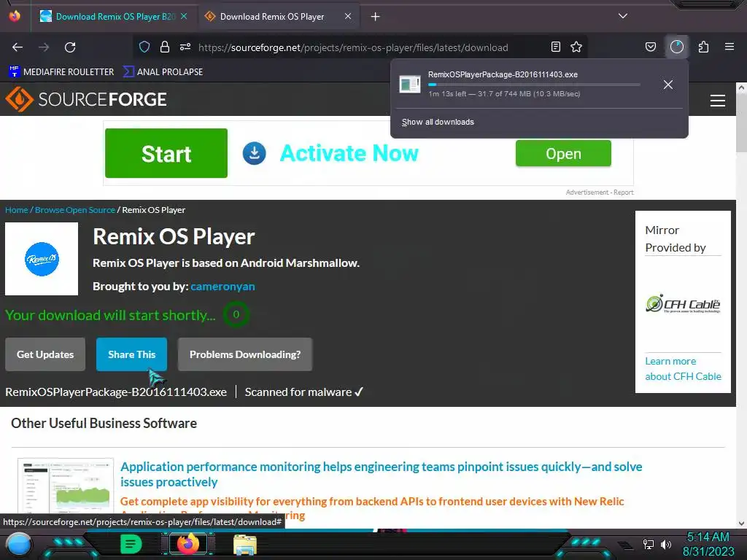Click 'Scanned for malware' text
747x560 pixels.
[298, 392]
